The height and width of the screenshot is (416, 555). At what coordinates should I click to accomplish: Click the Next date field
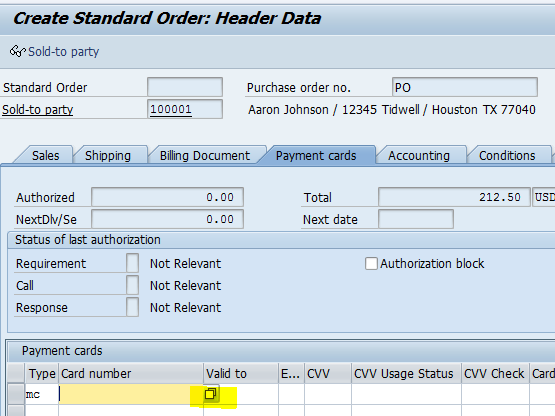click(416, 219)
